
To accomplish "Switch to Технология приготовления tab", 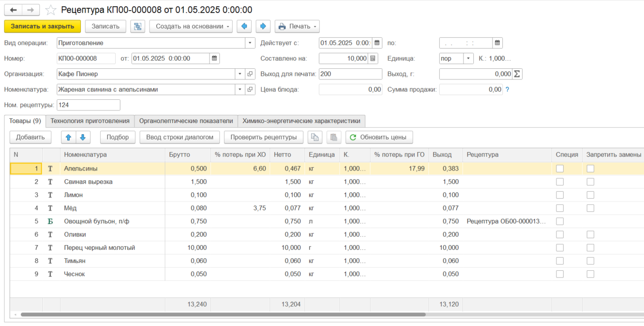I will pyautogui.click(x=90, y=121).
